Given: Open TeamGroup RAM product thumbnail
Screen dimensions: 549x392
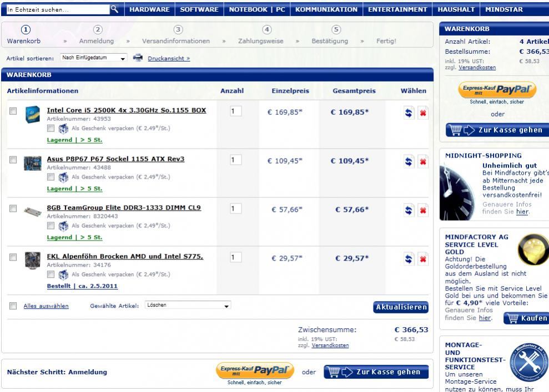Looking at the screenshot, I should [x=33, y=211].
